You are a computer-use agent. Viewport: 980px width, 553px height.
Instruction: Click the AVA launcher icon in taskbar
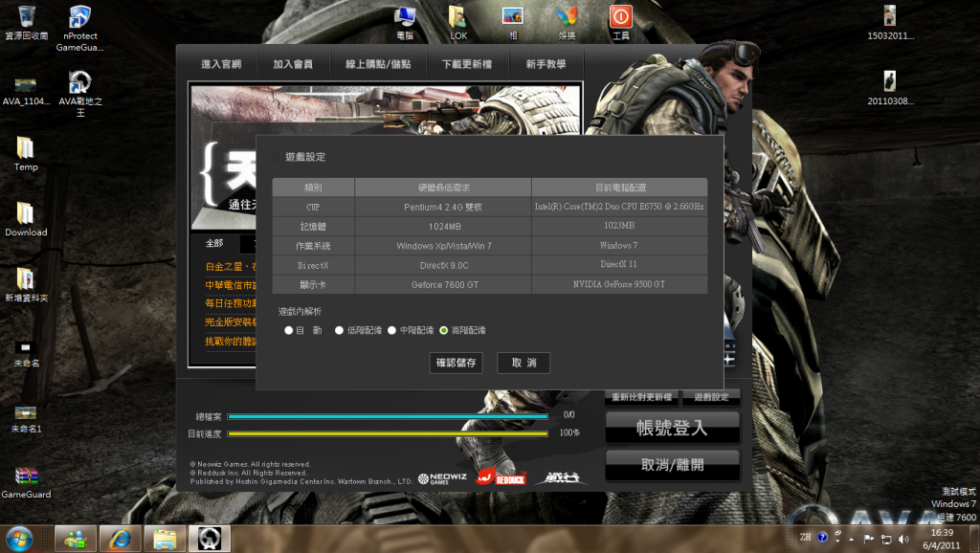pyautogui.click(x=210, y=539)
